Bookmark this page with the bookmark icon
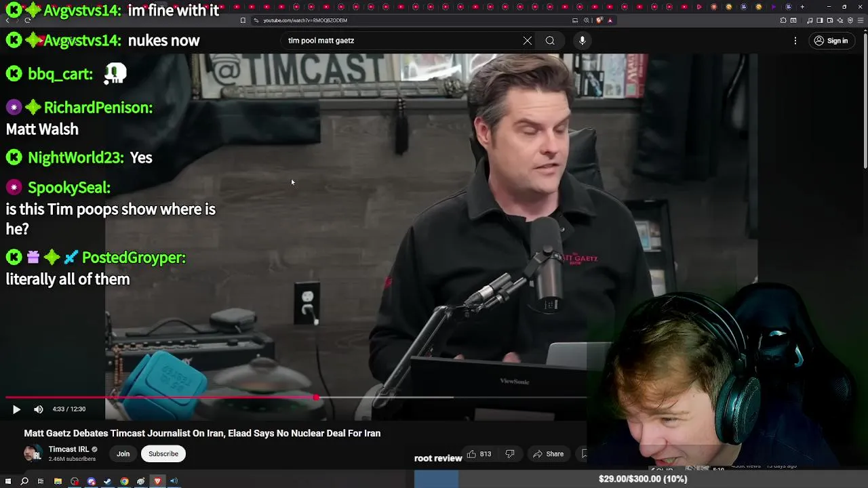Screen dimensions: 868x488 point(243,20)
